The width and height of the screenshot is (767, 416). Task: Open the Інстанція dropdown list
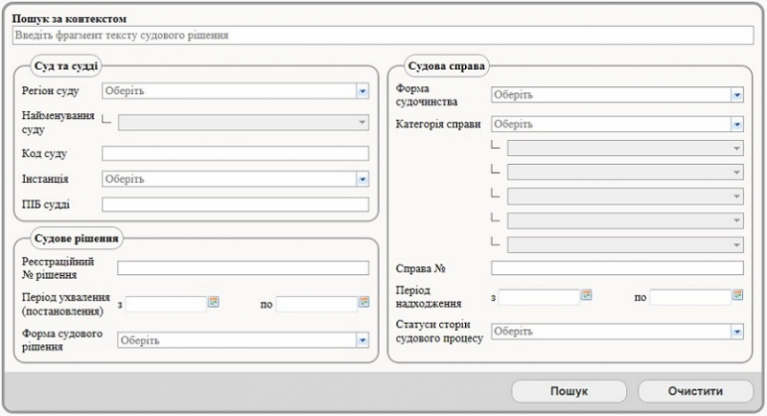click(x=362, y=179)
